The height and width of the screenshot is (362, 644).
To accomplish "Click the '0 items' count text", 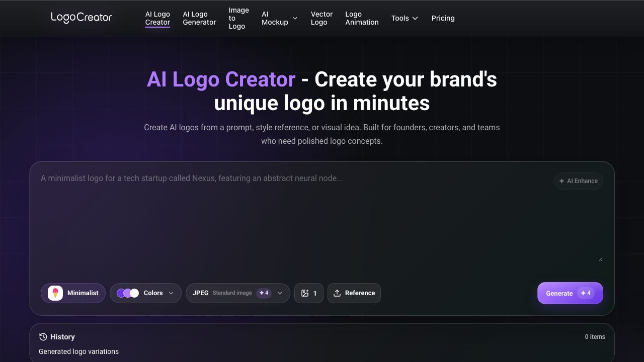I will [595, 337].
